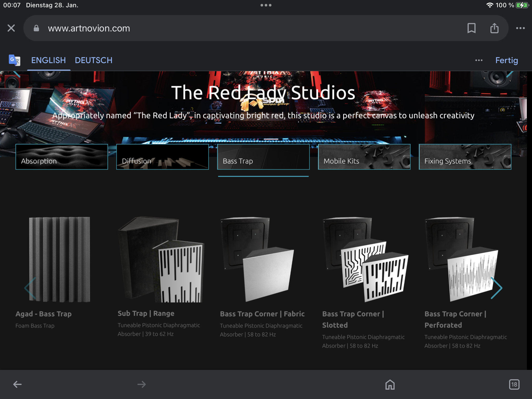Click the Agad - Bass Trap title
Screen dimensions: 532x399
pyautogui.click(x=43, y=314)
